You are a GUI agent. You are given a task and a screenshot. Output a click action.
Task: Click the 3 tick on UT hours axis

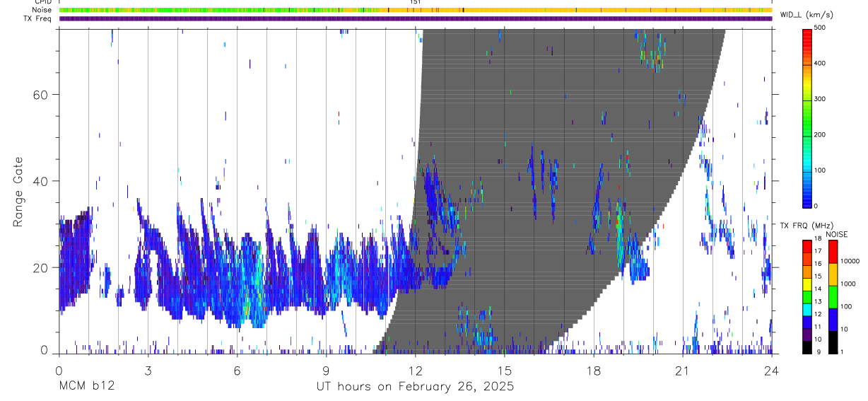click(148, 370)
